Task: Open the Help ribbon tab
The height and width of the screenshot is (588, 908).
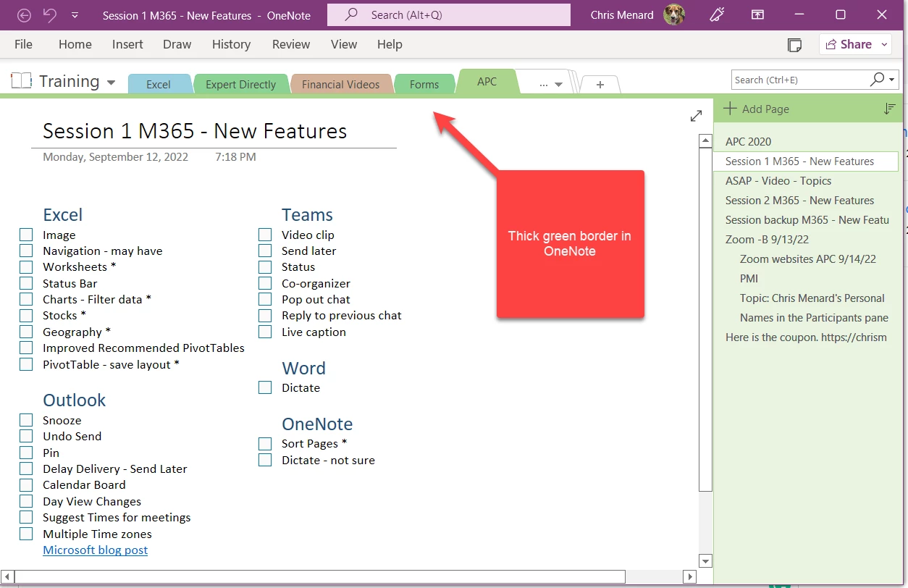Action: 390,44
